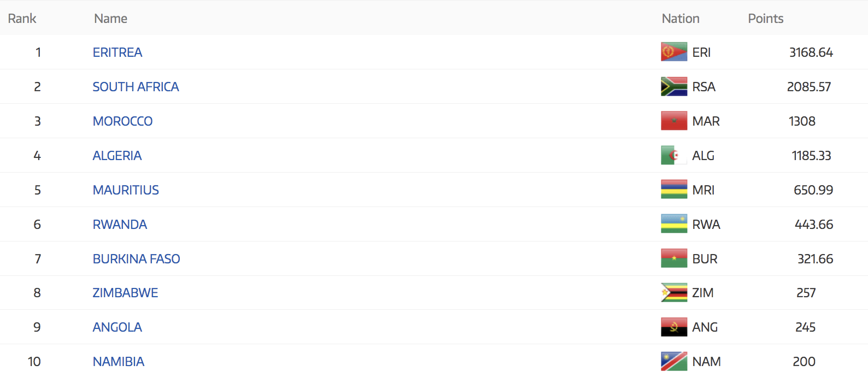The image size is (868, 377).
Task: Click the Nation column header
Action: (x=681, y=19)
